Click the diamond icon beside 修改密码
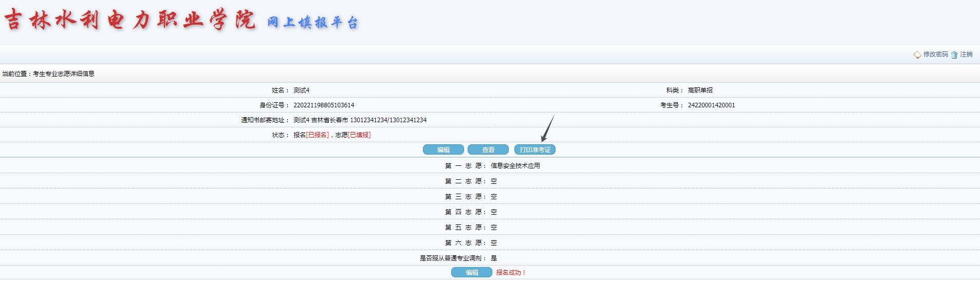The width and height of the screenshot is (980, 303). coord(917,54)
